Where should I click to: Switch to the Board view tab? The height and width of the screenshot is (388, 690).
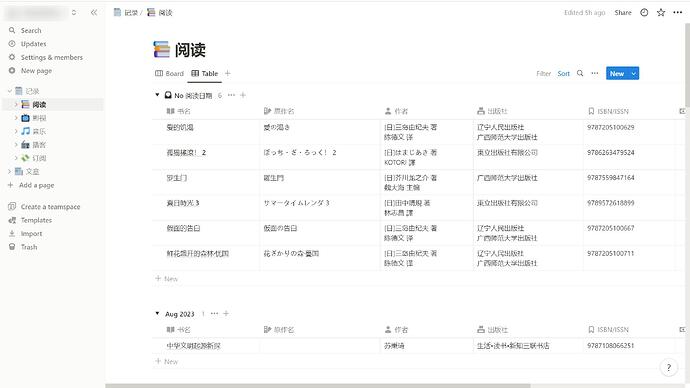169,73
